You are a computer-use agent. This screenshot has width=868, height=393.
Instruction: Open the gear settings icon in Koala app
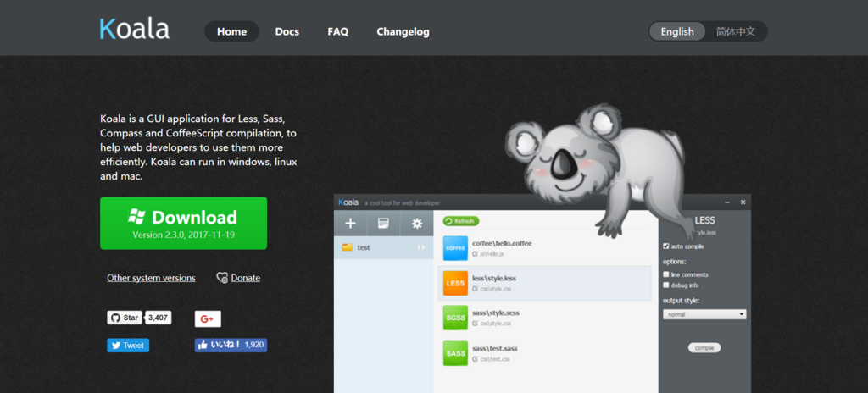pyautogui.click(x=417, y=223)
